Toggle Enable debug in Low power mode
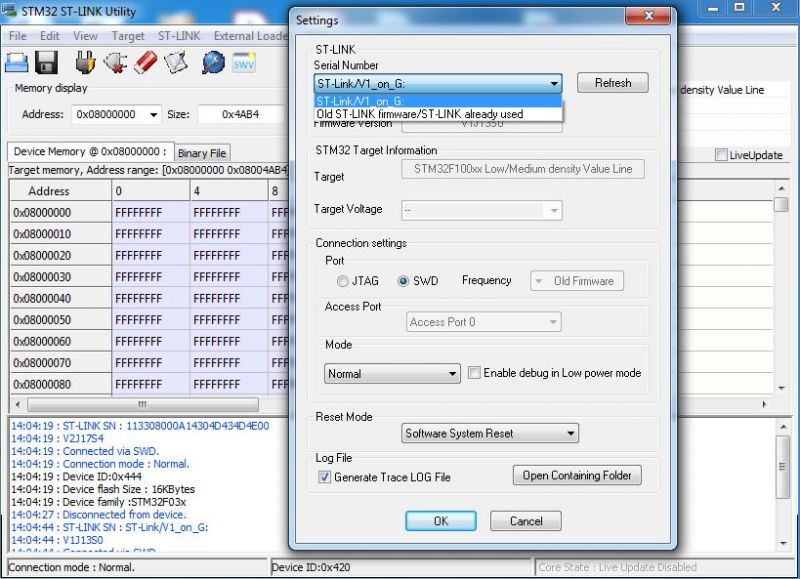This screenshot has height=579, width=800. pos(475,373)
